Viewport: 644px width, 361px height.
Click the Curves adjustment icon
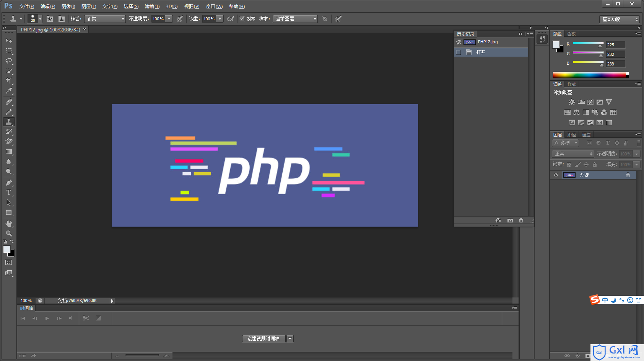pos(590,102)
